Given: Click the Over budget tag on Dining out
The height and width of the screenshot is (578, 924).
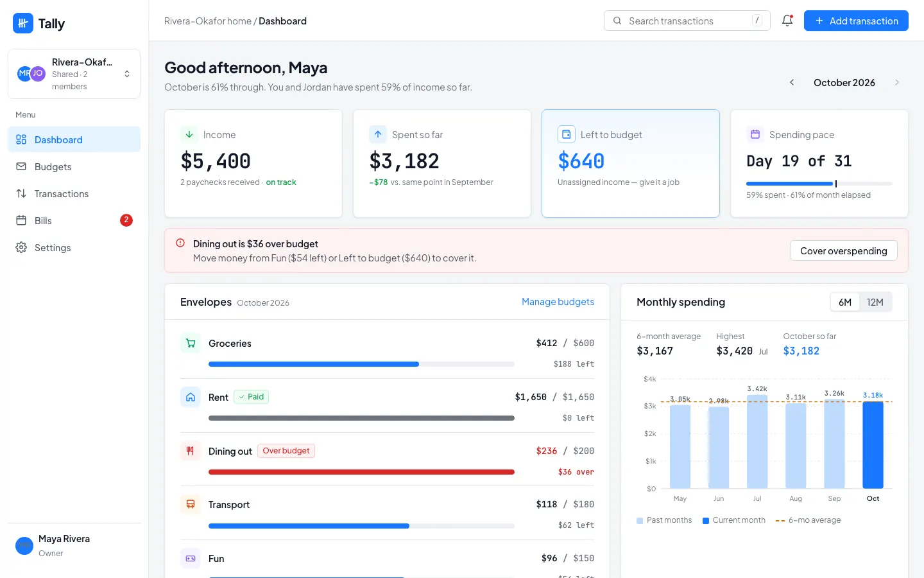Looking at the screenshot, I should pos(286,451).
